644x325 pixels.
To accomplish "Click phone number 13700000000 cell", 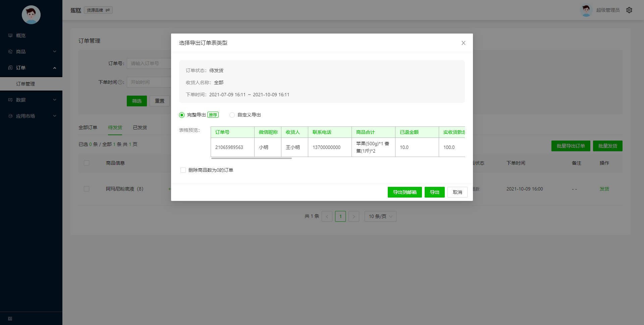I will point(330,147).
